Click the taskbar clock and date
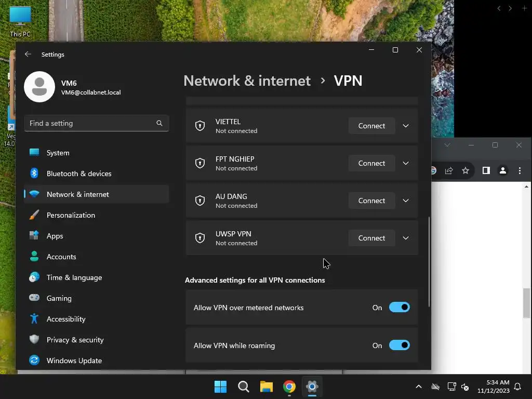The image size is (532, 399). 494,387
